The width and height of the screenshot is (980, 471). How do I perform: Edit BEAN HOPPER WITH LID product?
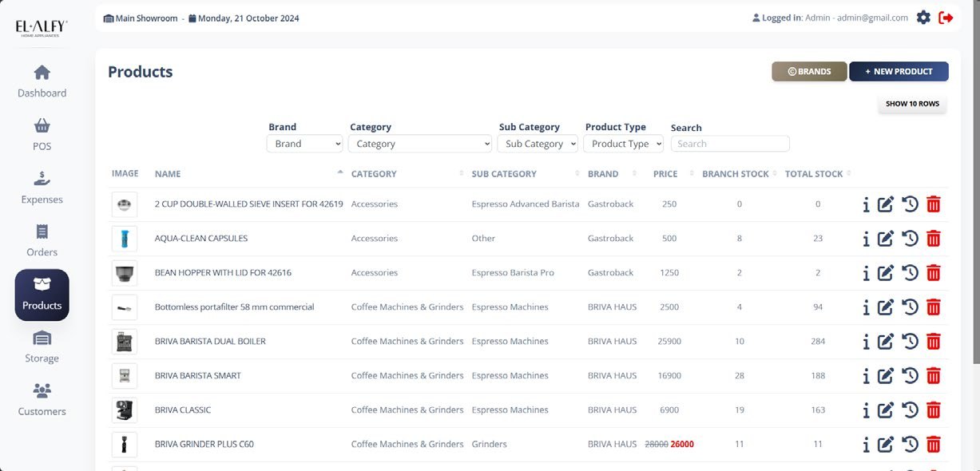coord(885,273)
